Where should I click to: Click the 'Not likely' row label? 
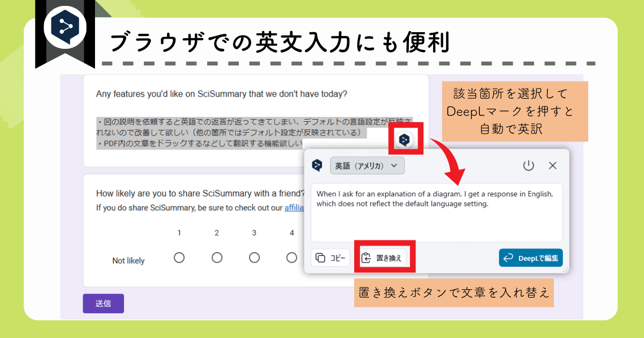[x=128, y=261]
